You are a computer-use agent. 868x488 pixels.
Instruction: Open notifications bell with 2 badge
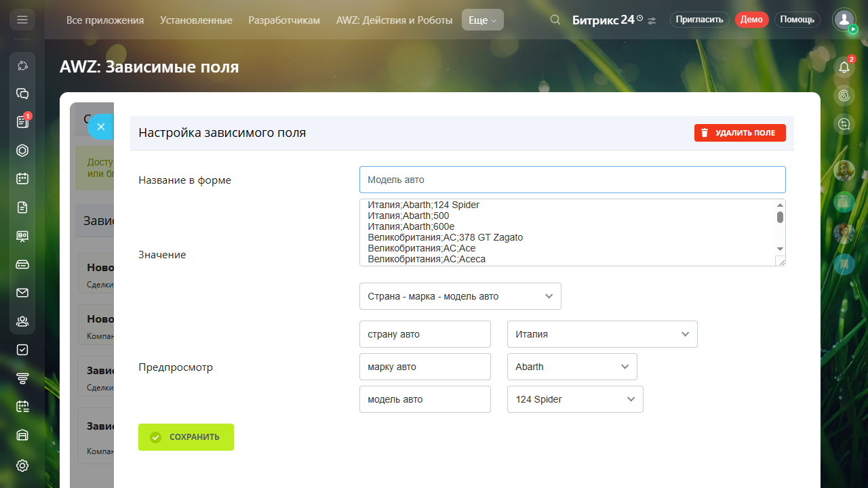[844, 66]
